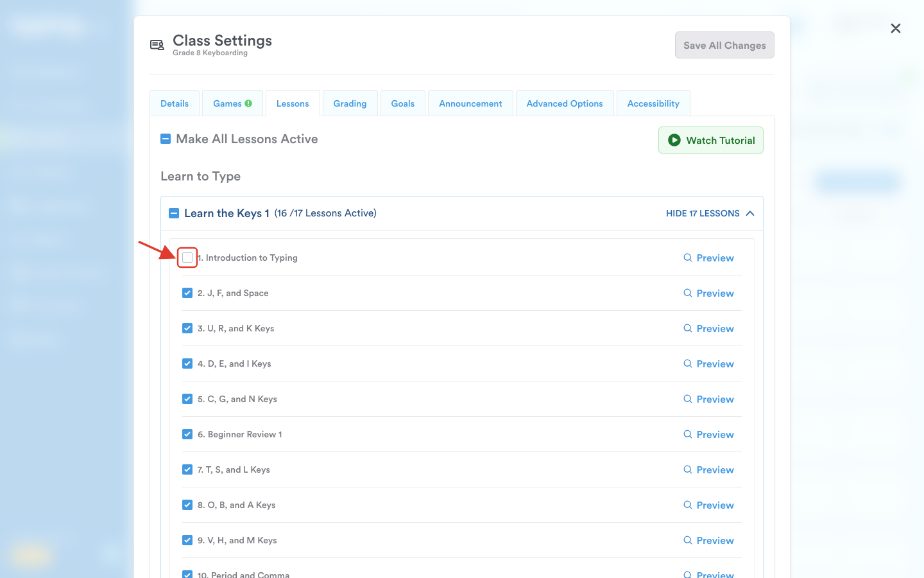The width and height of the screenshot is (924, 578).
Task: Select the Lessons tab
Action: tap(293, 103)
